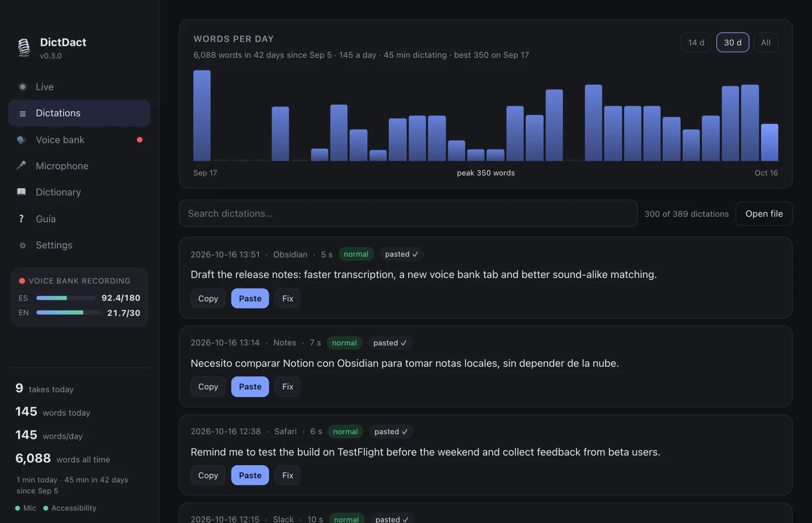The width and height of the screenshot is (812, 523).
Task: Click the "peak 350 words" chart label
Action: pos(486,173)
